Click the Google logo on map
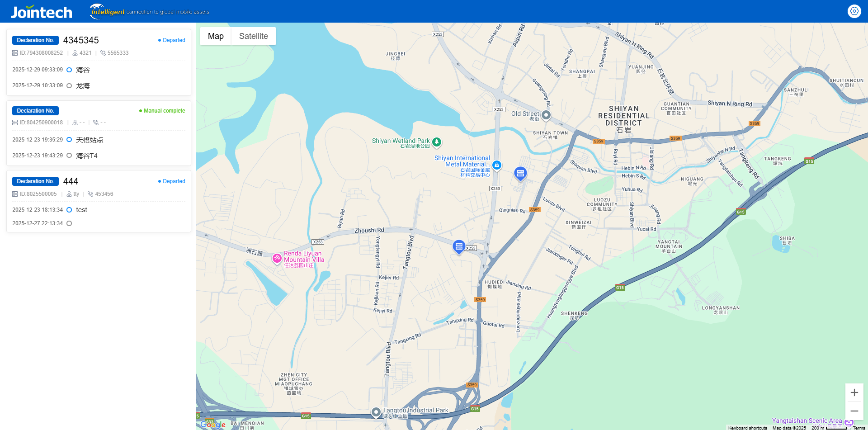868x430 pixels. pyautogui.click(x=213, y=424)
